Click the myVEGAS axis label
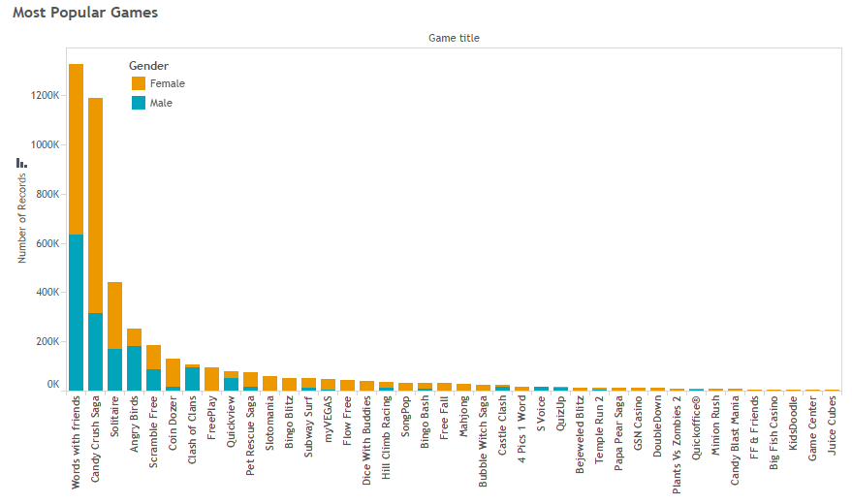Viewport: 852px width, 504px height. point(328,418)
